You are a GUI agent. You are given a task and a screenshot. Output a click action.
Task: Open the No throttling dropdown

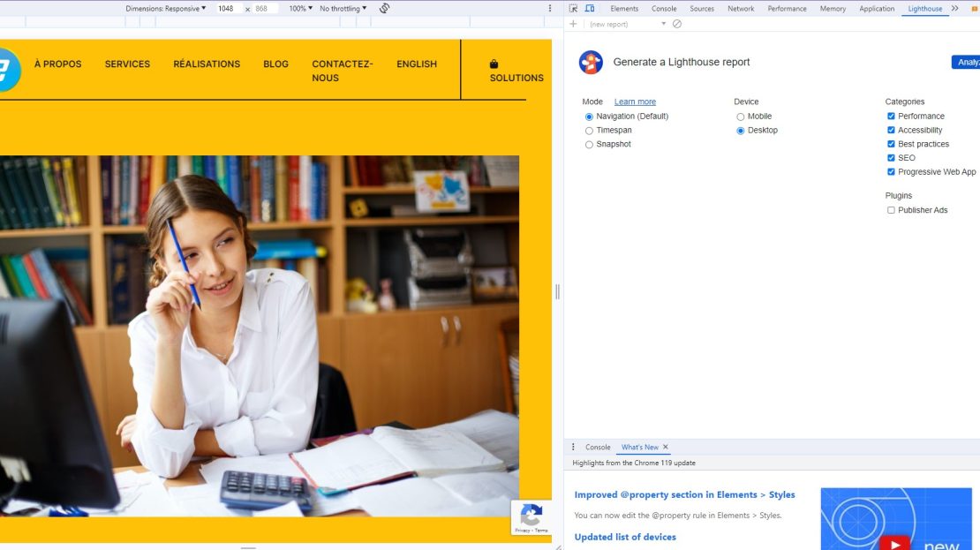click(x=343, y=8)
